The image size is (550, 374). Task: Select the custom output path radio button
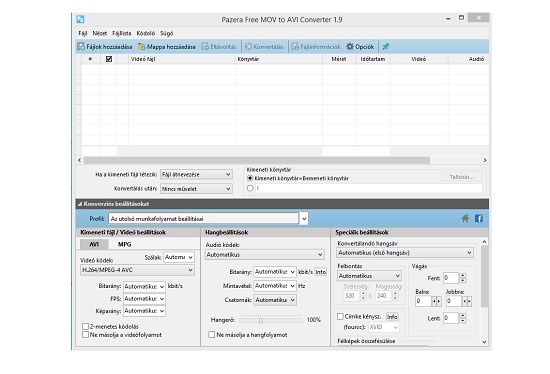tap(250, 188)
